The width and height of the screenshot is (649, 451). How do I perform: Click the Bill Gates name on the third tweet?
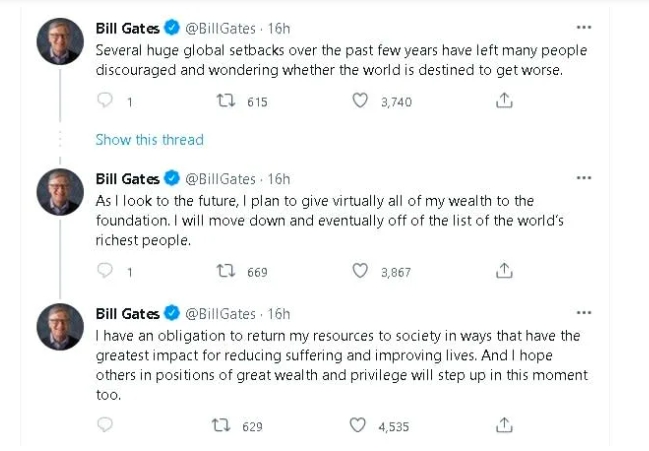pos(126,313)
